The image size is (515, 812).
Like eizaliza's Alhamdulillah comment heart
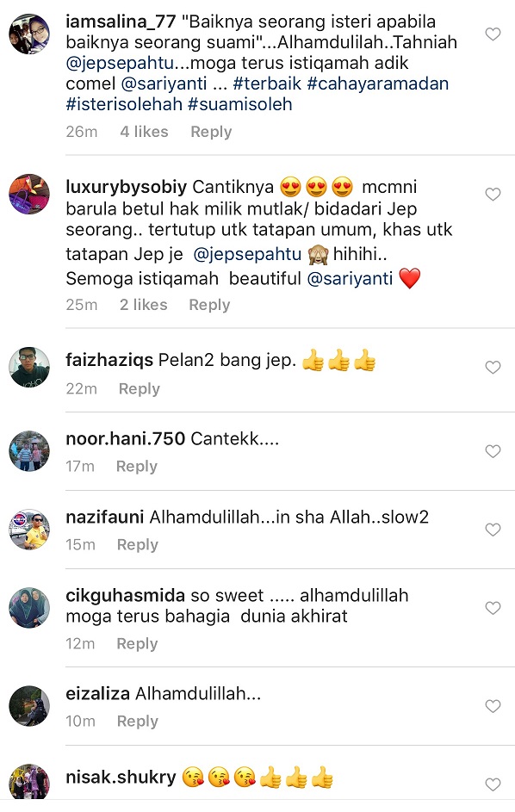click(x=493, y=706)
